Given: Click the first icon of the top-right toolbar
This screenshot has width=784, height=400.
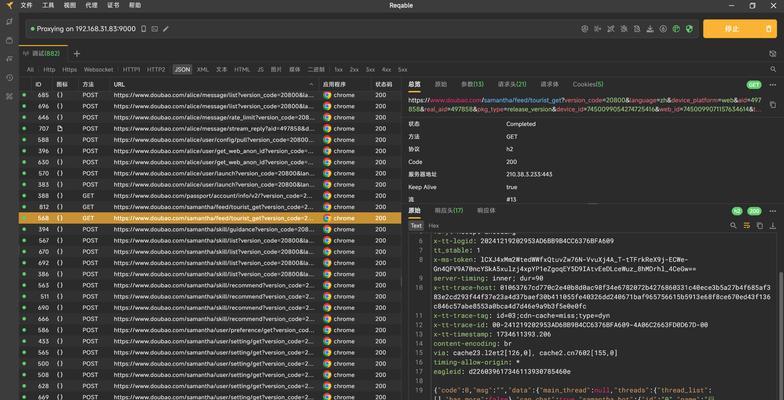Looking at the screenshot, I should [x=584, y=29].
